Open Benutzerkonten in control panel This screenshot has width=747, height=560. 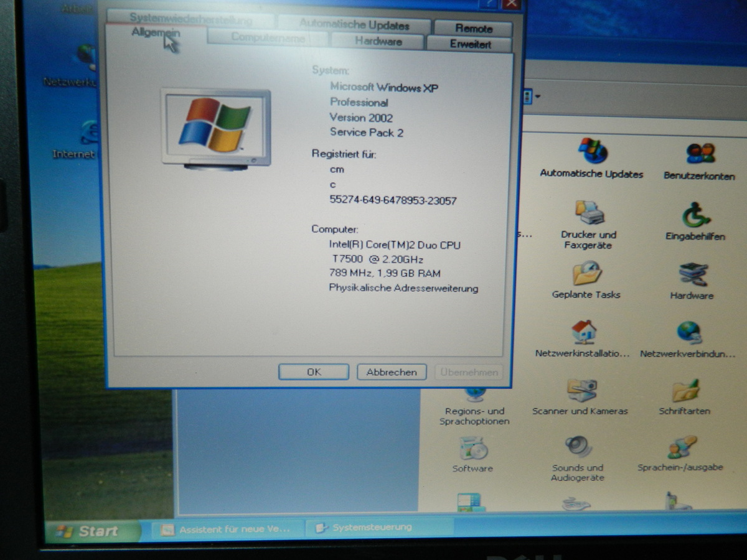pyautogui.click(x=699, y=153)
